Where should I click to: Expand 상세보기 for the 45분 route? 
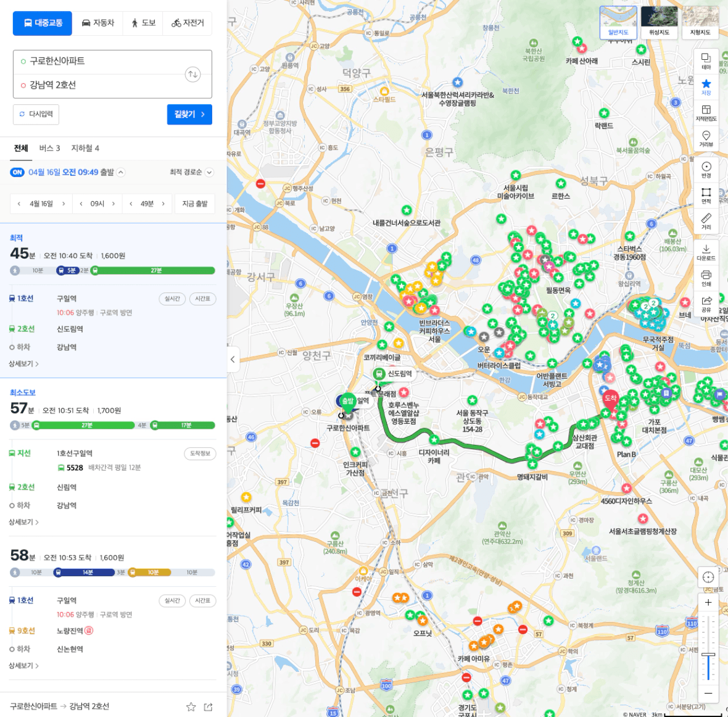coord(23,363)
